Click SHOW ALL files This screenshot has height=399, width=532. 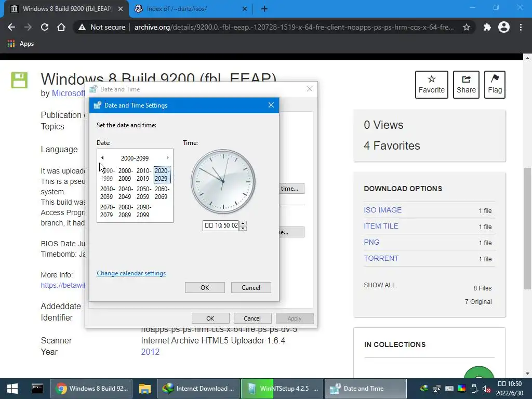tap(379, 285)
